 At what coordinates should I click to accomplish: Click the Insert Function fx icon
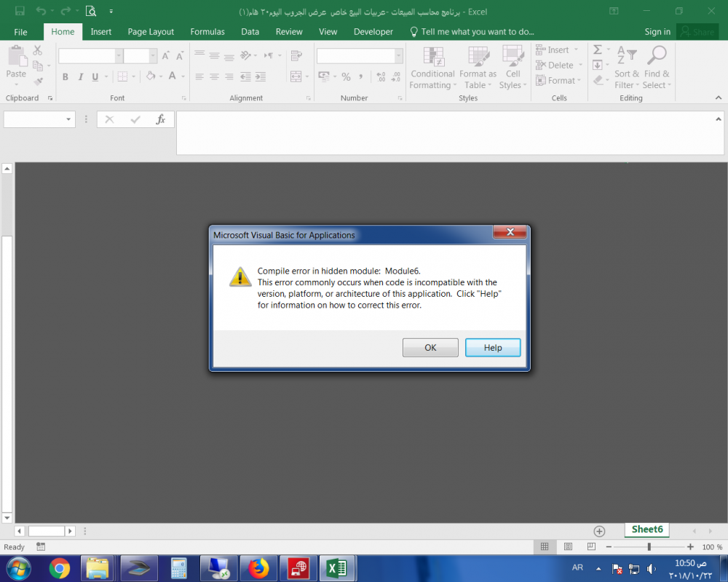click(x=161, y=119)
